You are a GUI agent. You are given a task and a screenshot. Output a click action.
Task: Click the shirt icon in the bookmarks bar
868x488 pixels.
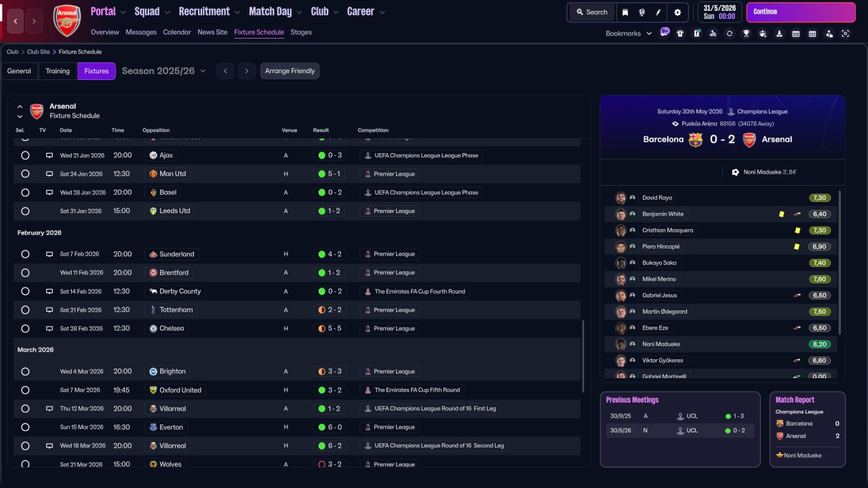click(x=680, y=33)
